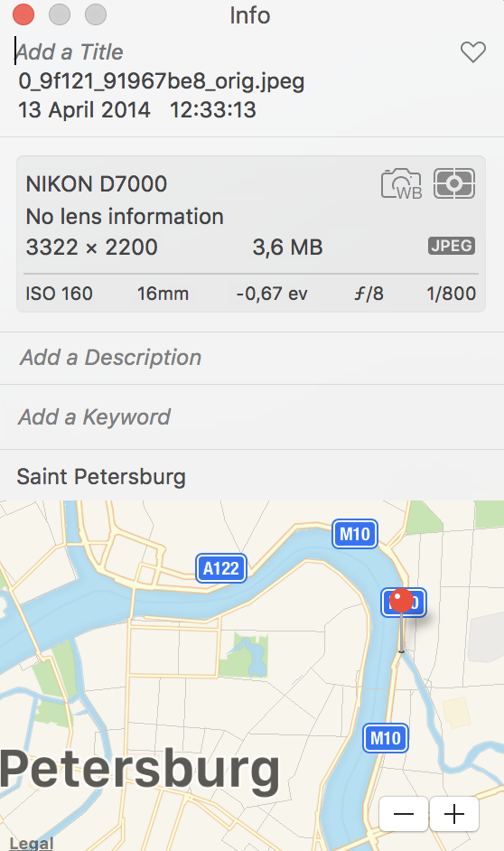Select filename 0_9f121_91967be8_orig.jpeg
The width and height of the screenshot is (504, 851).
point(162,81)
